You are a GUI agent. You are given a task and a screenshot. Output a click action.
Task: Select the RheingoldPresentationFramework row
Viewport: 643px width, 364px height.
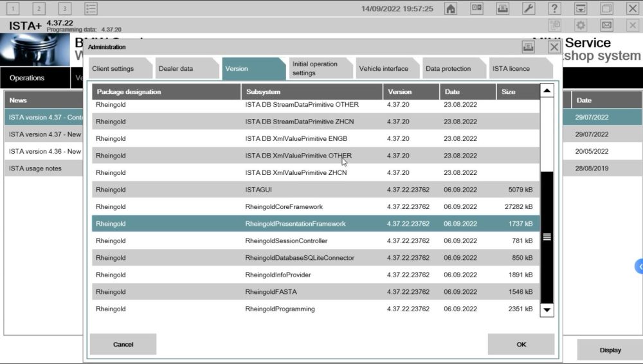[315, 224]
